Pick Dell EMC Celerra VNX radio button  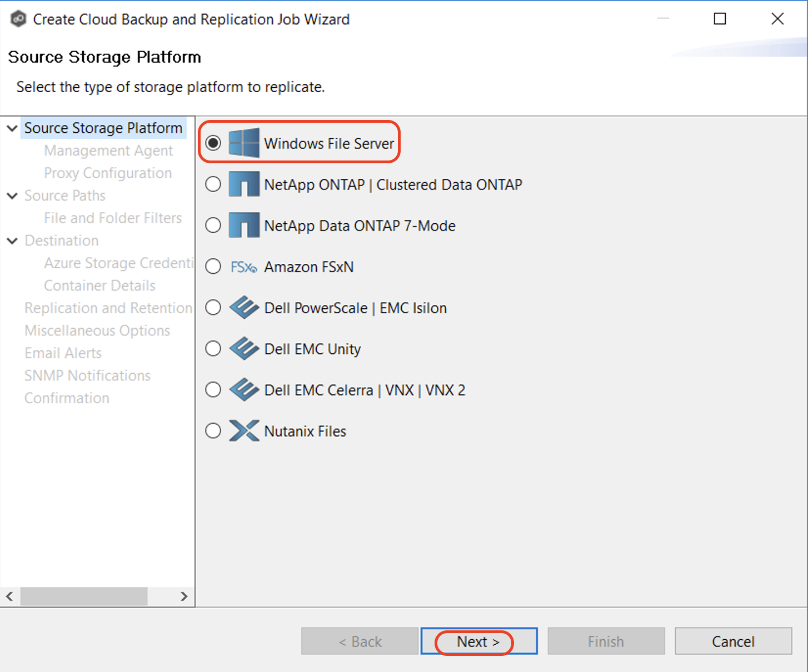(213, 390)
